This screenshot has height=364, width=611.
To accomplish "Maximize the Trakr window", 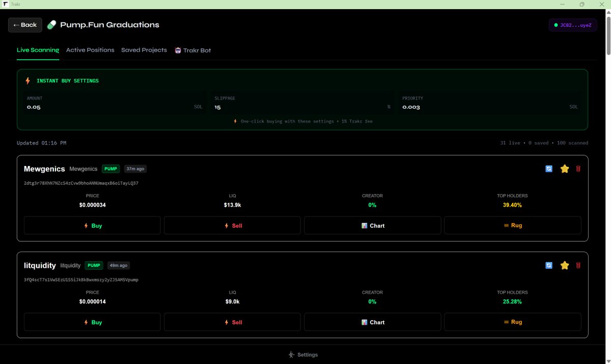I will [x=582, y=4].
